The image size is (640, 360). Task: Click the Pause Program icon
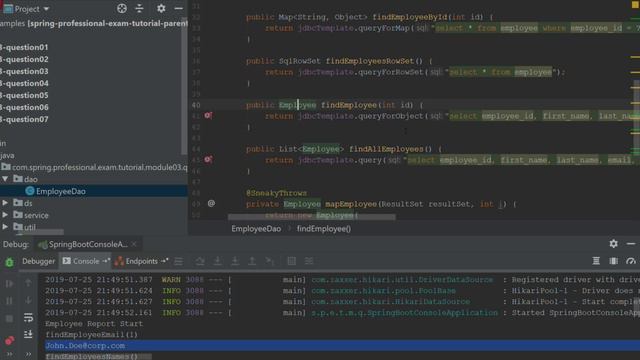[x=9, y=301]
